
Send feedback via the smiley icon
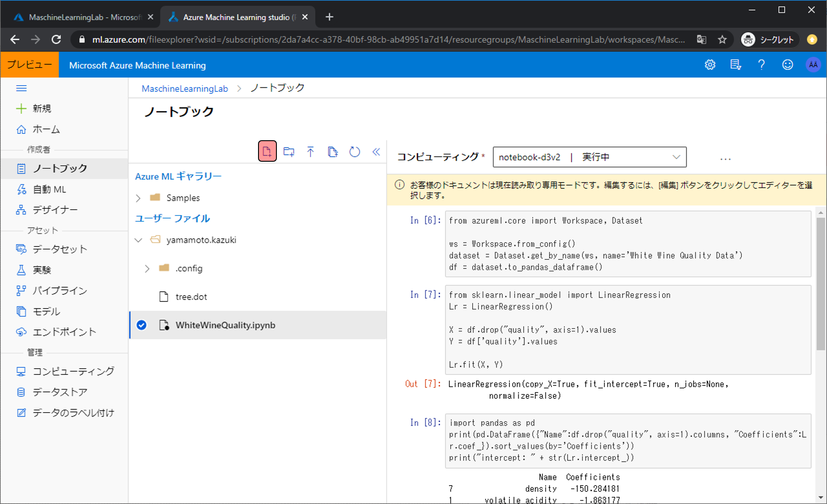(x=787, y=65)
